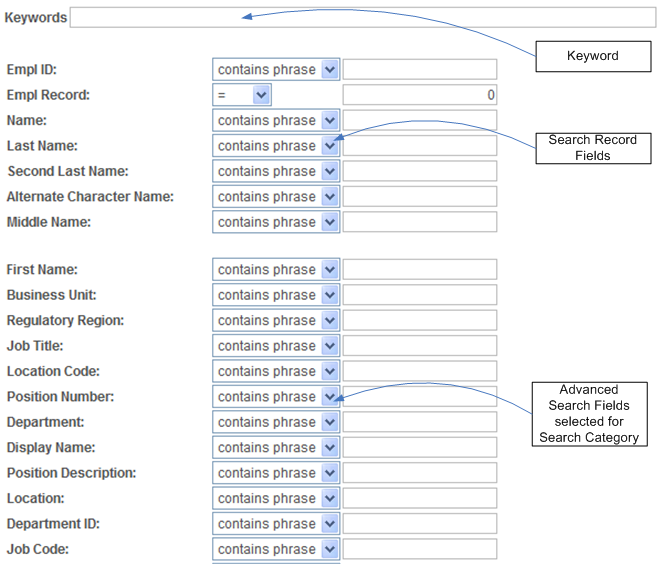Viewport: 662px width, 564px height.
Task: Open the Empl ID operator dropdown
Action: point(276,70)
